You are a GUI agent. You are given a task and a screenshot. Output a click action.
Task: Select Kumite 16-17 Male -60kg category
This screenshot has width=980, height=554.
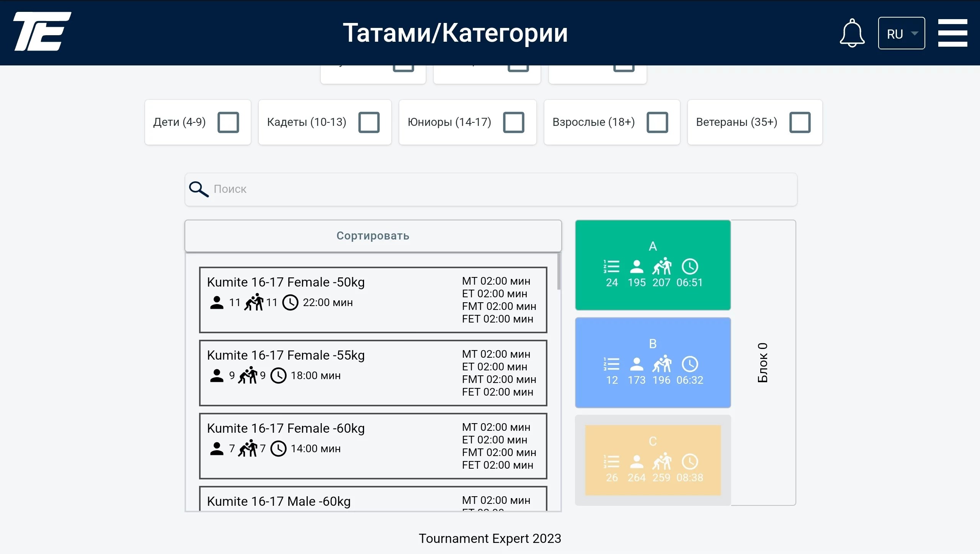tap(373, 499)
